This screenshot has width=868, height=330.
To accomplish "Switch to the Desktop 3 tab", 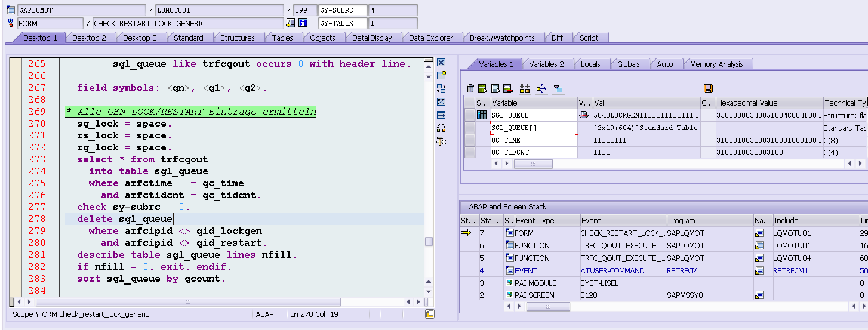I will [140, 38].
